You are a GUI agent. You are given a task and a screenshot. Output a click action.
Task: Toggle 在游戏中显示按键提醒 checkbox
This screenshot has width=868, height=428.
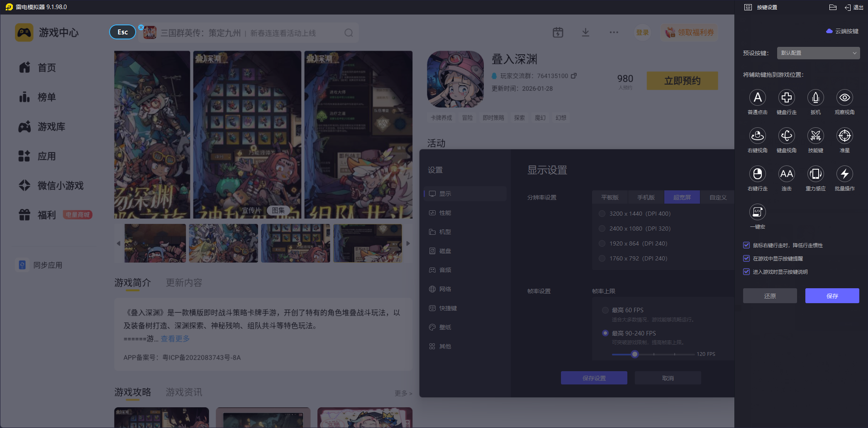tap(746, 258)
